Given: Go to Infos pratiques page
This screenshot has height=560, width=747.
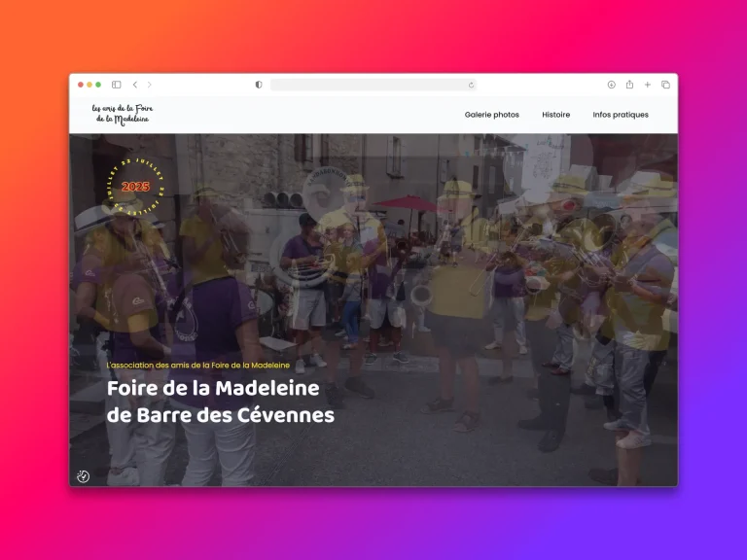Looking at the screenshot, I should [x=621, y=115].
